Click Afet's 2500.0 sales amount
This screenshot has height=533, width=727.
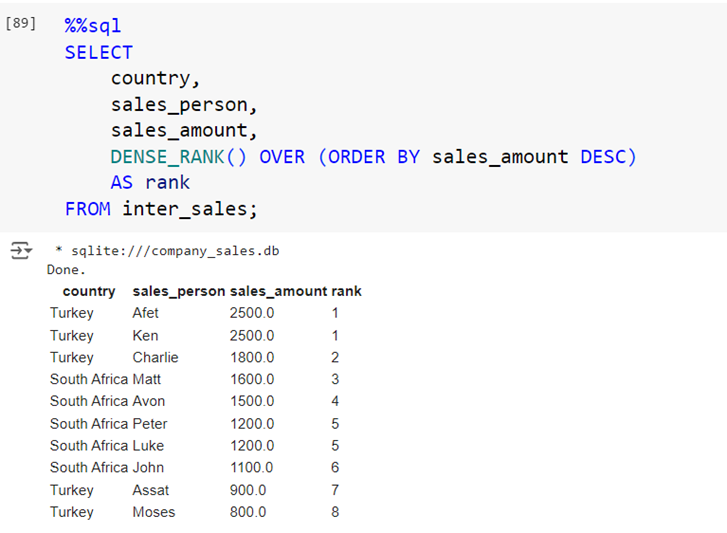coord(252,313)
